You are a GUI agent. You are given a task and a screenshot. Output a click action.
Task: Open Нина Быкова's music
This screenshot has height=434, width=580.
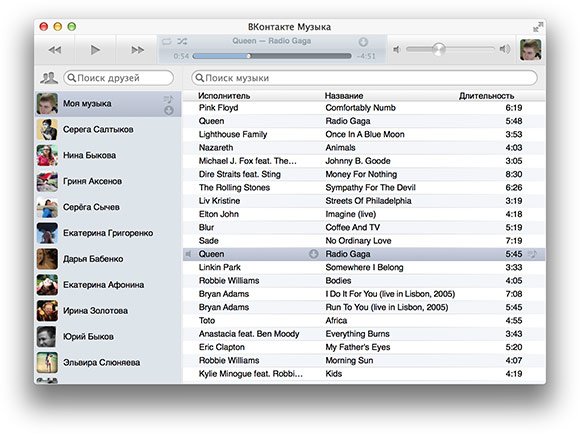pyautogui.click(x=108, y=155)
